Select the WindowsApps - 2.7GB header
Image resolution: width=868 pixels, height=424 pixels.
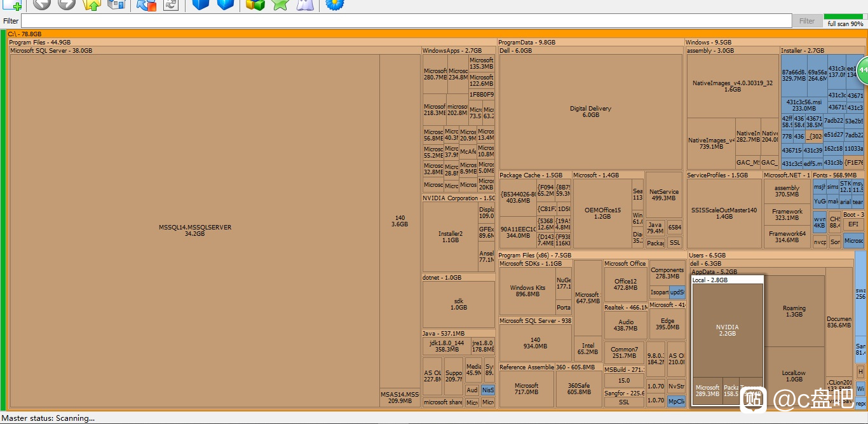pos(459,50)
